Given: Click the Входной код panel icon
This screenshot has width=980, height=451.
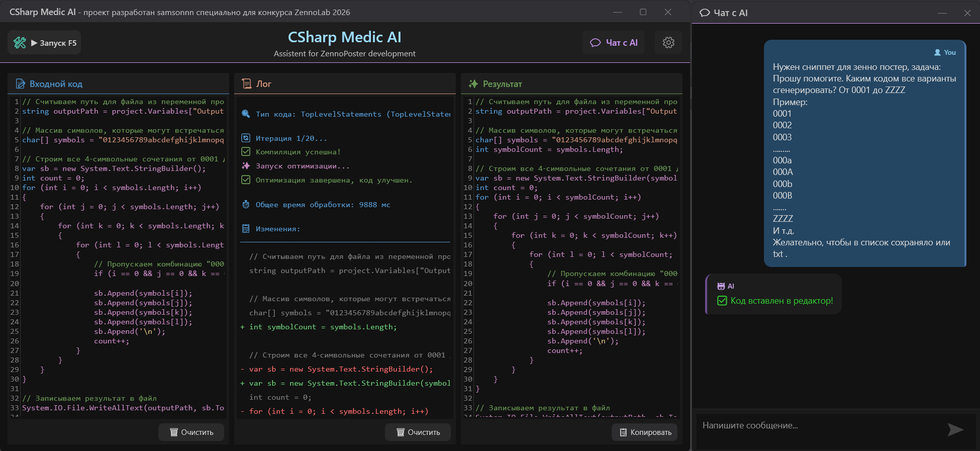Looking at the screenshot, I should (20, 84).
